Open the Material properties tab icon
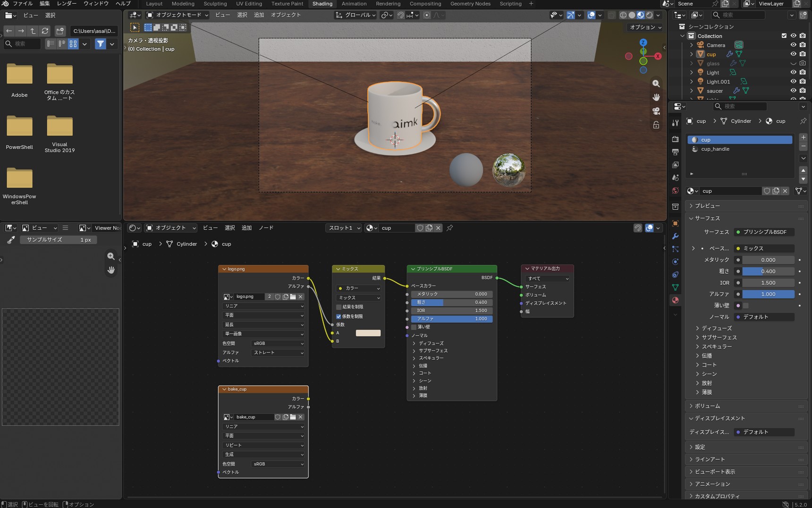Image resolution: width=812 pixels, height=508 pixels. (x=675, y=300)
